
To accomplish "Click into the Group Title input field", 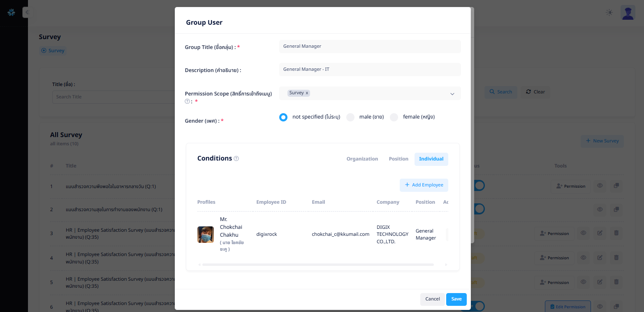I will click(370, 47).
